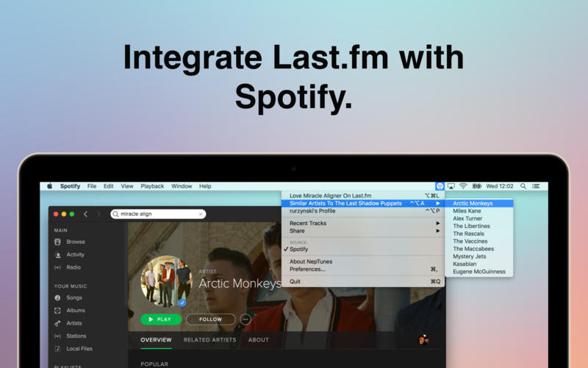Viewport: 588px width, 368px height.
Task: Choose About NepTunes
Action: (x=363, y=262)
